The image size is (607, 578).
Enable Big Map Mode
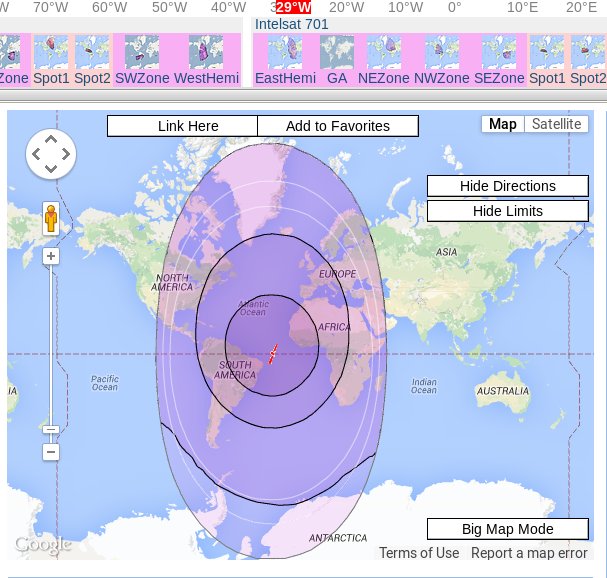508,529
